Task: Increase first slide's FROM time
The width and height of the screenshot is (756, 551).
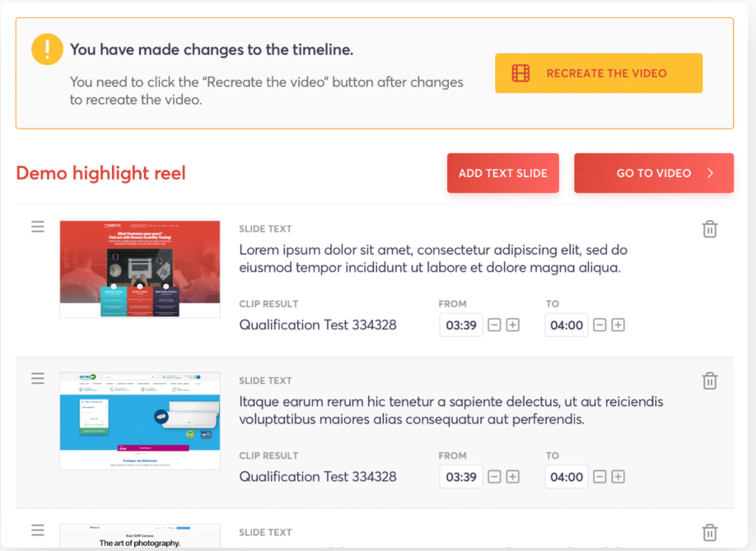Action: coord(513,325)
